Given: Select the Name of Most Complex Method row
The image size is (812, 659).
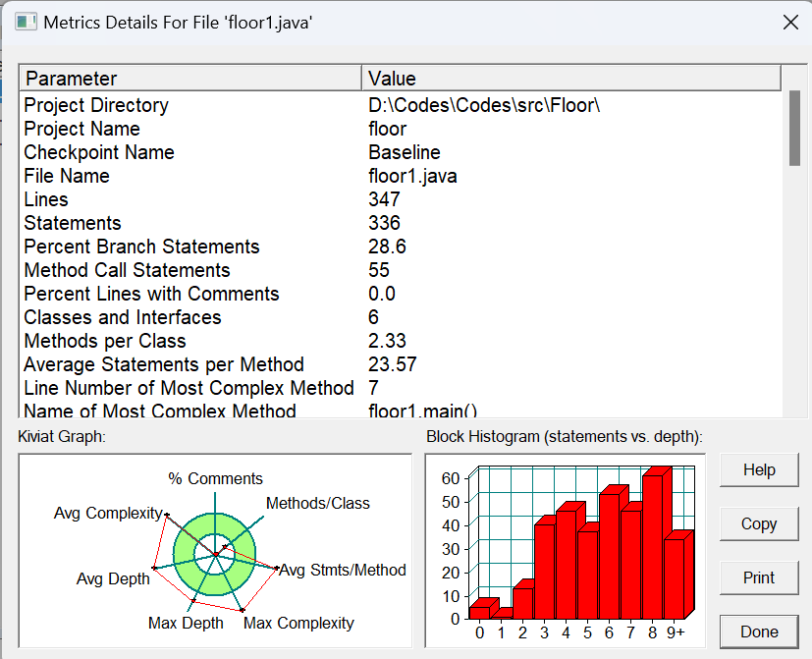Looking at the screenshot, I should pyautogui.click(x=401, y=410).
